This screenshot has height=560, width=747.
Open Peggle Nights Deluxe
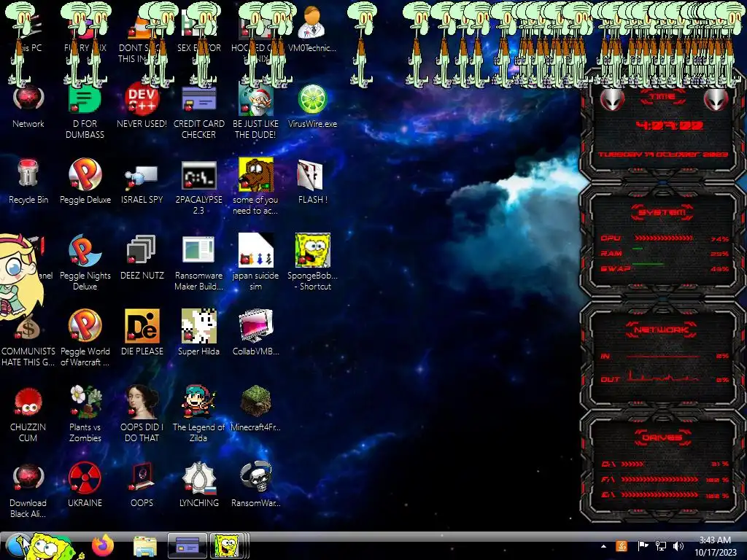tap(85, 262)
